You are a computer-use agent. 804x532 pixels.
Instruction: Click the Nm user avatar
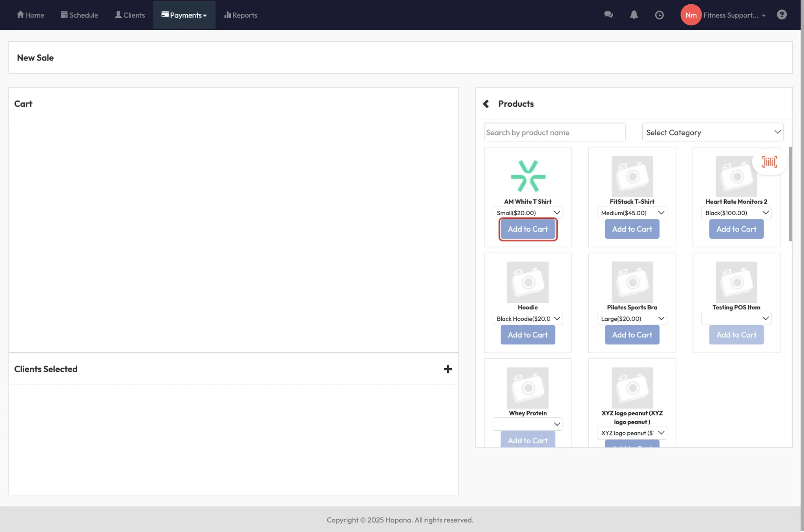(691, 15)
